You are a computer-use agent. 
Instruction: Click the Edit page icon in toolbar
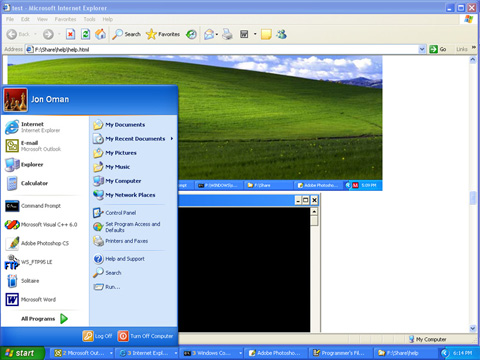[244, 34]
